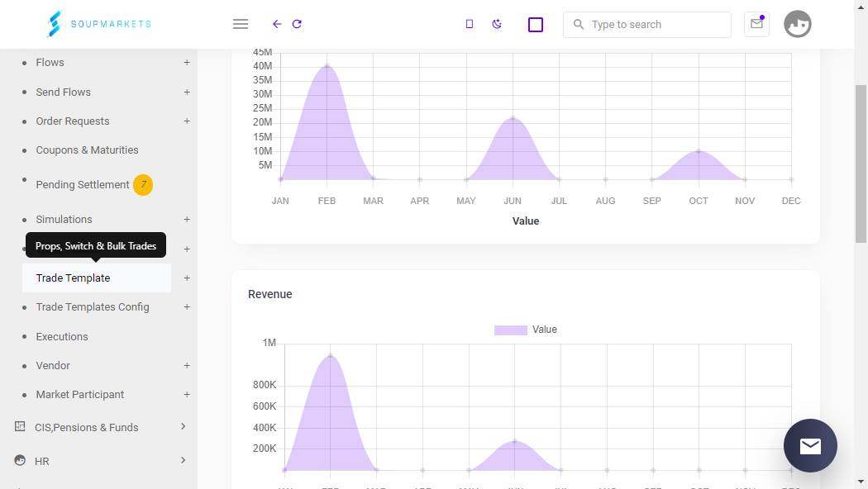Open the floating mail chat button
The image size is (868, 489).
coord(810,445)
